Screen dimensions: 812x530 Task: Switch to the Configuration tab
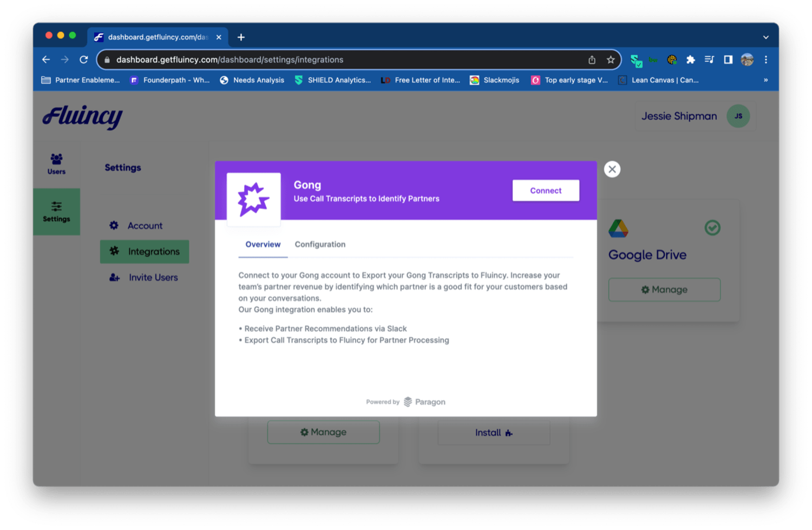319,245
